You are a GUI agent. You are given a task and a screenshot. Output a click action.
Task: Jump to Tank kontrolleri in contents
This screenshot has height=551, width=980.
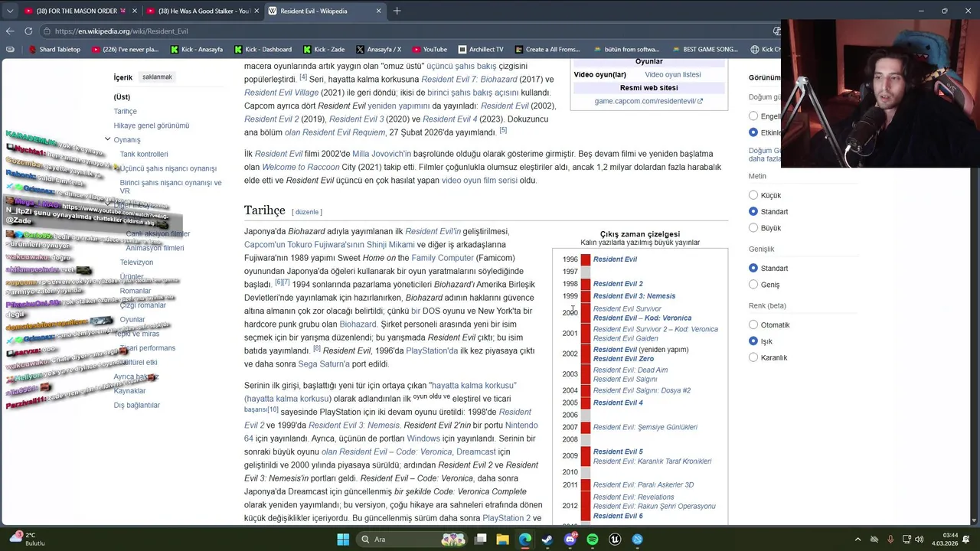(144, 154)
